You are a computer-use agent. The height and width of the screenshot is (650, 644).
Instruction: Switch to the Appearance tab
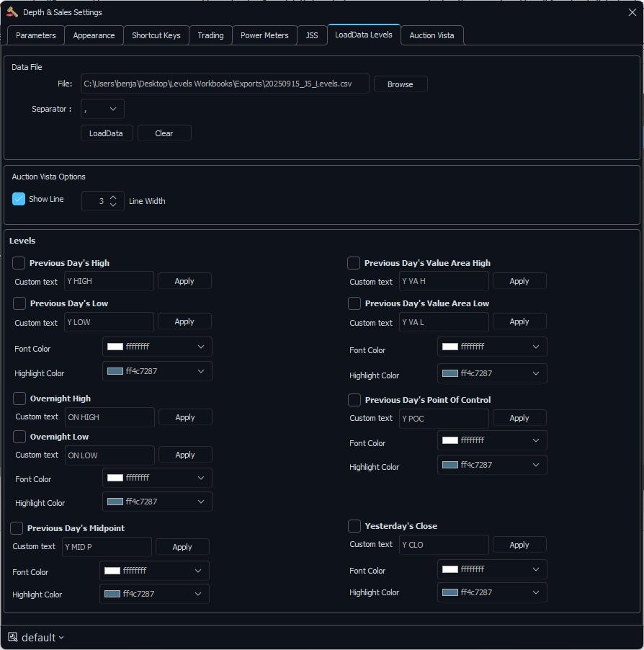pyautogui.click(x=94, y=35)
